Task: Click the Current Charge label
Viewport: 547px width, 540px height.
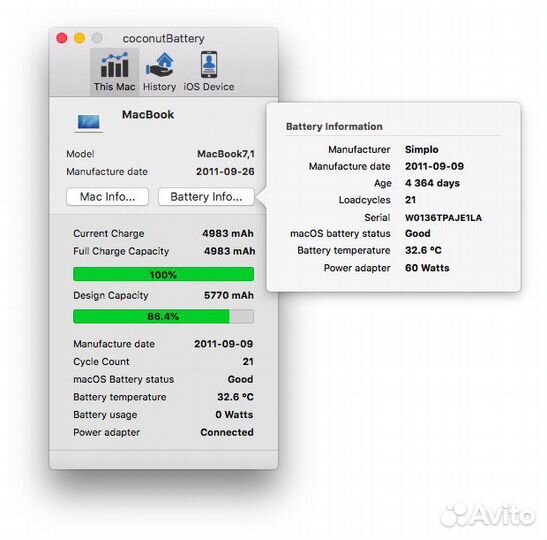Action: point(108,234)
